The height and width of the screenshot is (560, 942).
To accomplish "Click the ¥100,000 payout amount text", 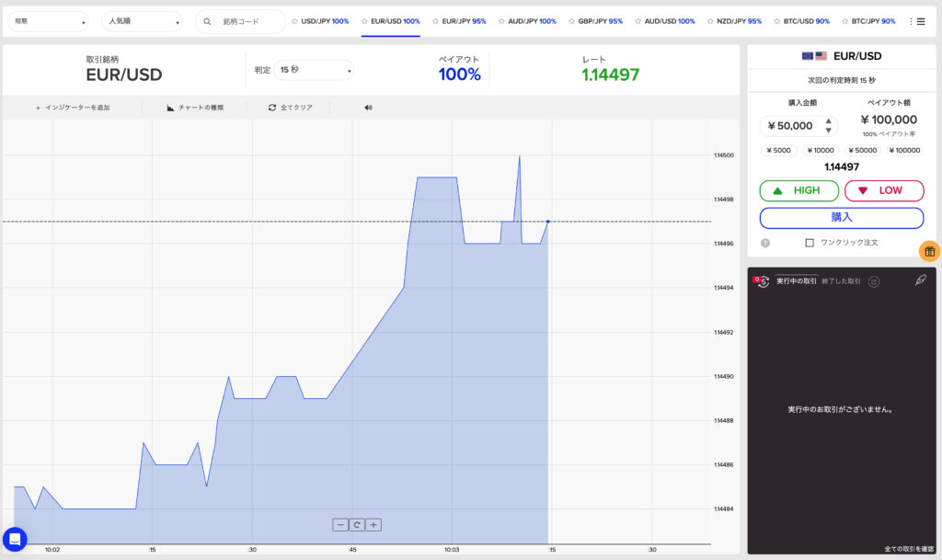I will (x=889, y=120).
